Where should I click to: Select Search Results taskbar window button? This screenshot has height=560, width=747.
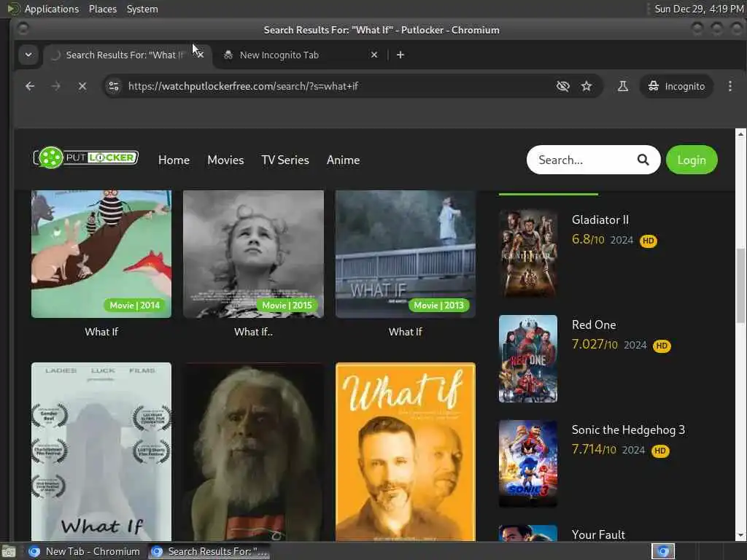[210, 551]
